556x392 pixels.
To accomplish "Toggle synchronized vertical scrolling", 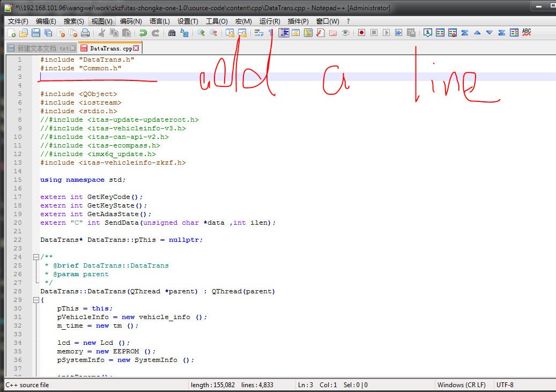I will [x=230, y=33].
